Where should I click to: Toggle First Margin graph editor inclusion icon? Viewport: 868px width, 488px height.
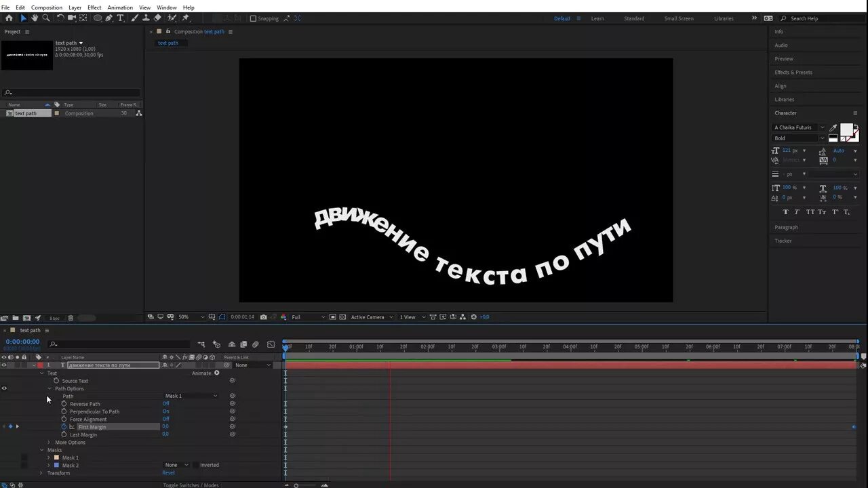(x=71, y=427)
